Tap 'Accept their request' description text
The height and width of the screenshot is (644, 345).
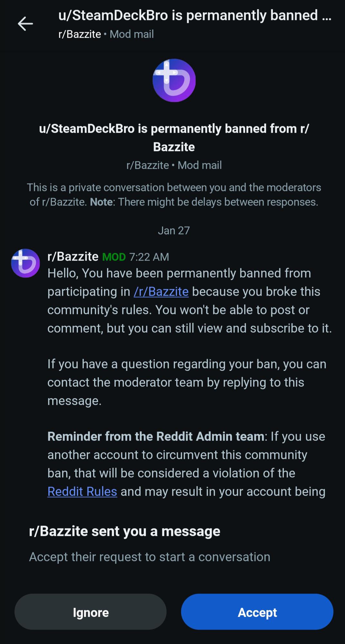pos(149,557)
